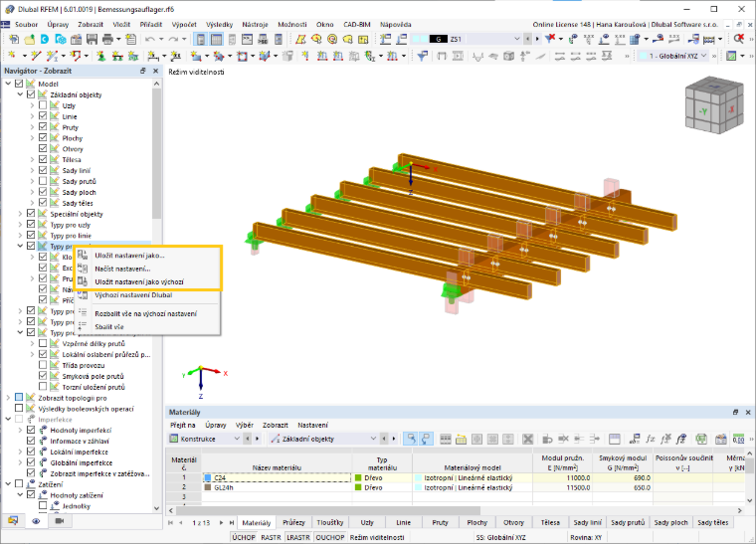Viewport: 756px width, 544px height.
Task: Expand the Typy pro uzly node
Action: (20, 225)
